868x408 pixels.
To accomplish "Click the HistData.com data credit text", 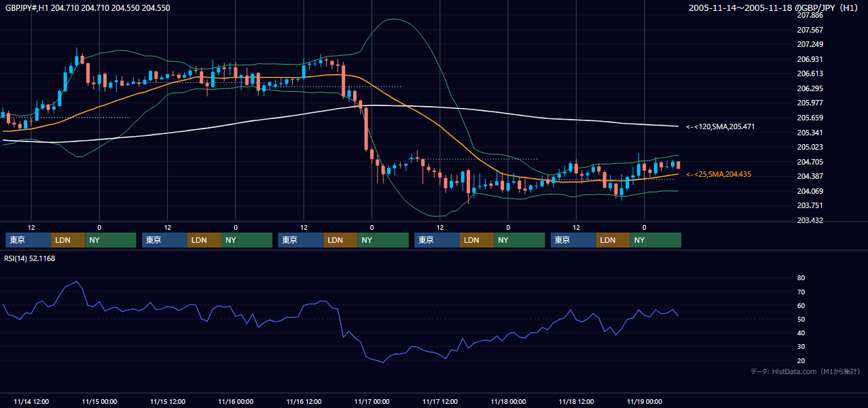I will (x=806, y=371).
